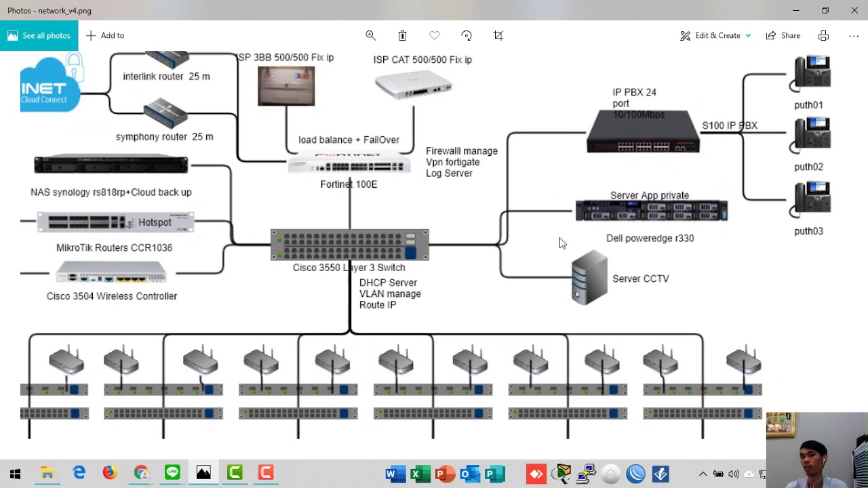This screenshot has width=868, height=488.
Task: Launch Microsoft Word from the taskbar
Action: click(x=395, y=474)
